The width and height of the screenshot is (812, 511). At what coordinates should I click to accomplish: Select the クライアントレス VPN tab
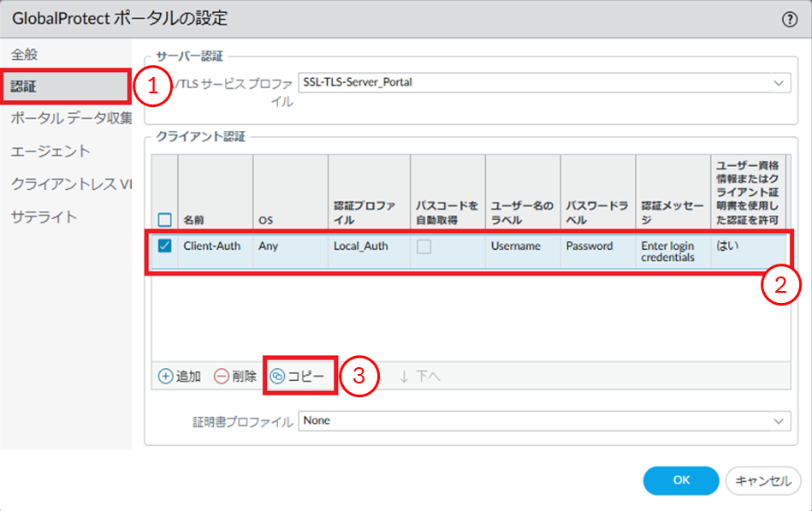click(71, 184)
